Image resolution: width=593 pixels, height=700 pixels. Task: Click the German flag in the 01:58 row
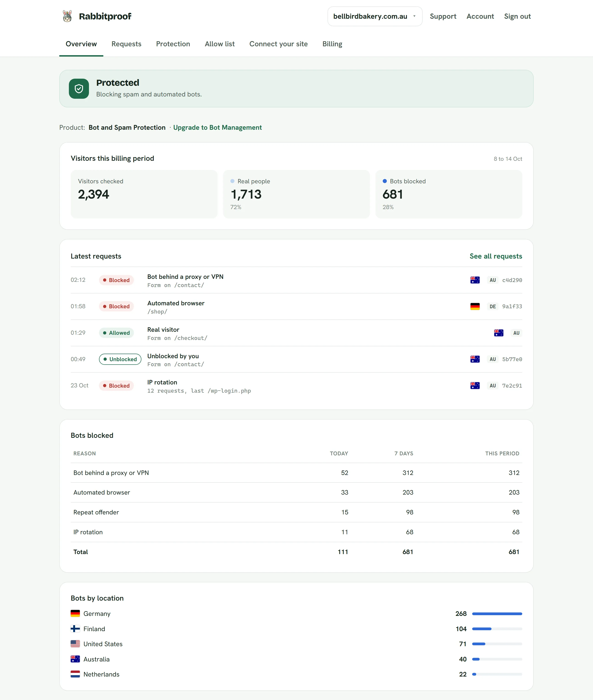coord(475,306)
